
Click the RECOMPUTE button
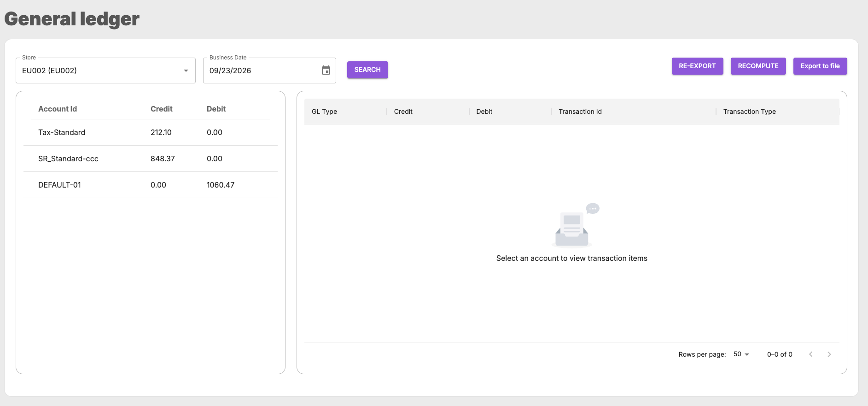point(758,66)
